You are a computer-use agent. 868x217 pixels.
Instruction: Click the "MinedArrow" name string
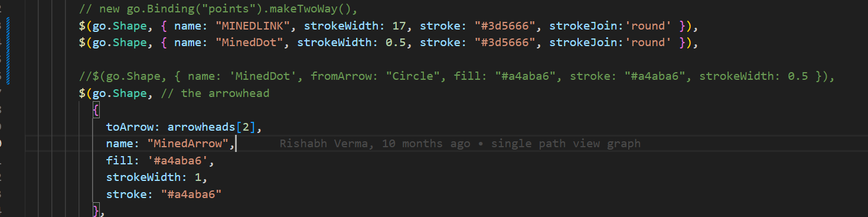tap(188, 144)
